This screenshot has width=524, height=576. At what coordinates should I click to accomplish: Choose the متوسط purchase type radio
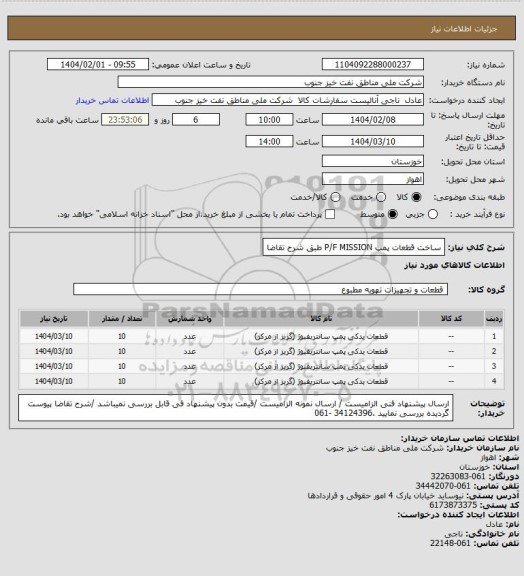[x=393, y=214]
